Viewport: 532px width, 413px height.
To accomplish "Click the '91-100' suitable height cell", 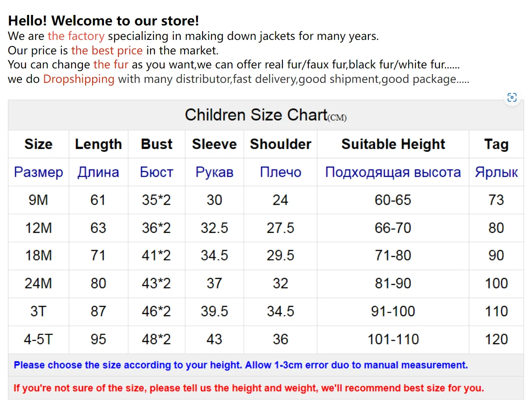I will click(x=393, y=311).
